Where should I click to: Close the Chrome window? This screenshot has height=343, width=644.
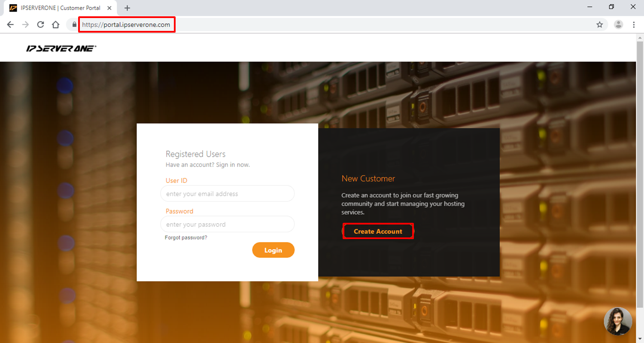(633, 6)
